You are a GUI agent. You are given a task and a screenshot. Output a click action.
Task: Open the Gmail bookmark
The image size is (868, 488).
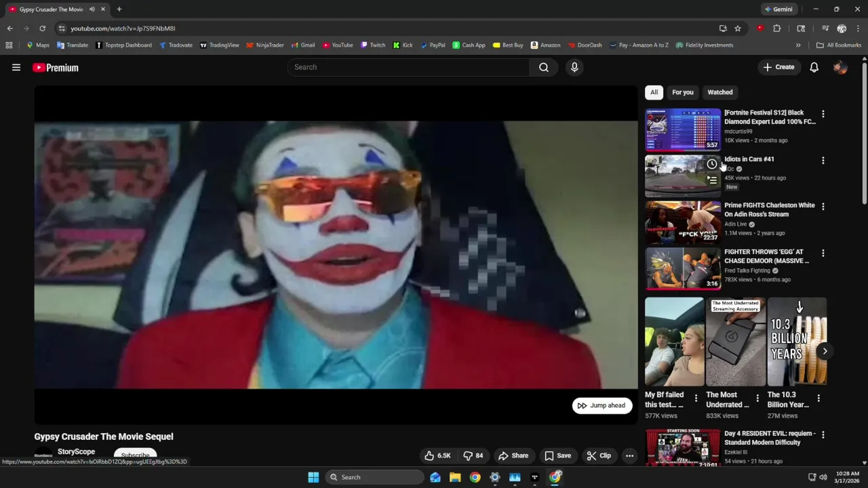(x=303, y=45)
